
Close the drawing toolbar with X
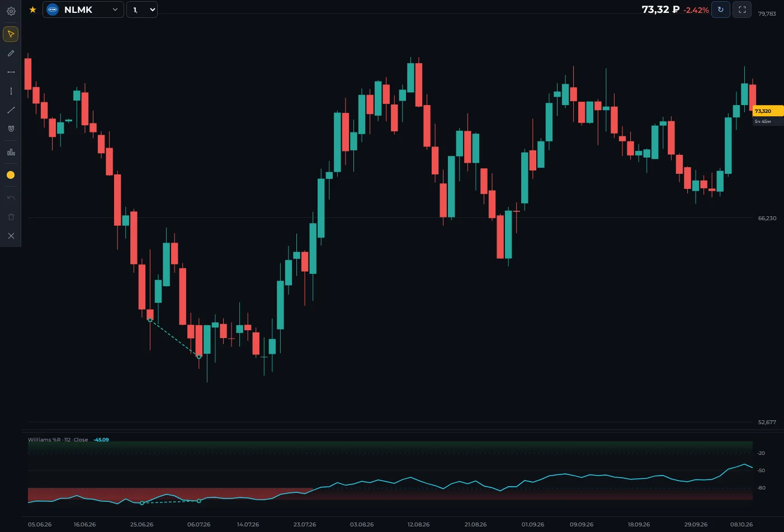tap(11, 236)
